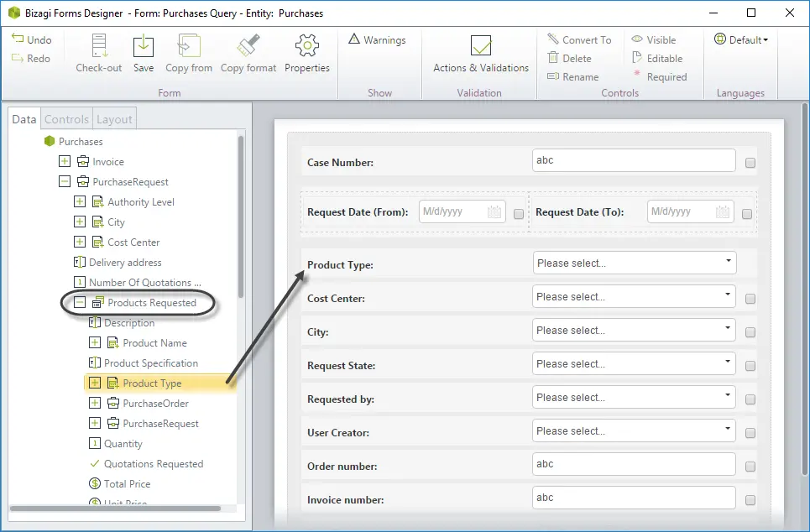The image size is (810, 532).
Task: Select the Product Specification attribute
Action: [151, 363]
